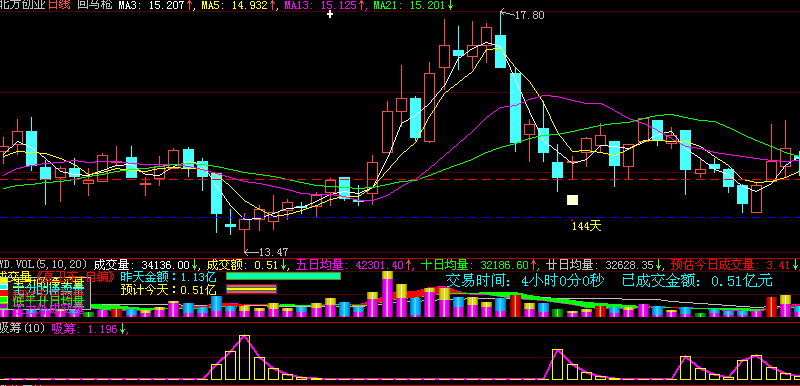Image resolution: width=800 pixels, height=386 pixels.
Task: Click the 144天 cycle label
Action: pos(587,226)
